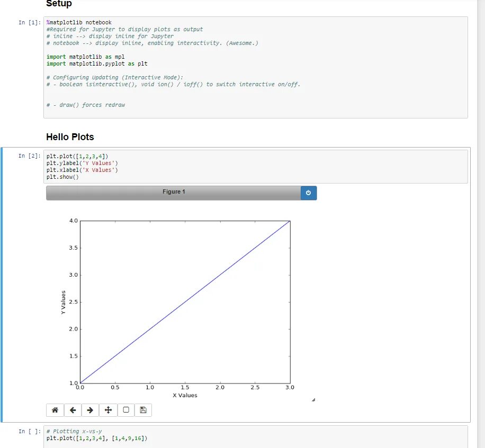Click the 'In [1]:' prompt
This screenshot has height=448, width=485.
point(29,23)
